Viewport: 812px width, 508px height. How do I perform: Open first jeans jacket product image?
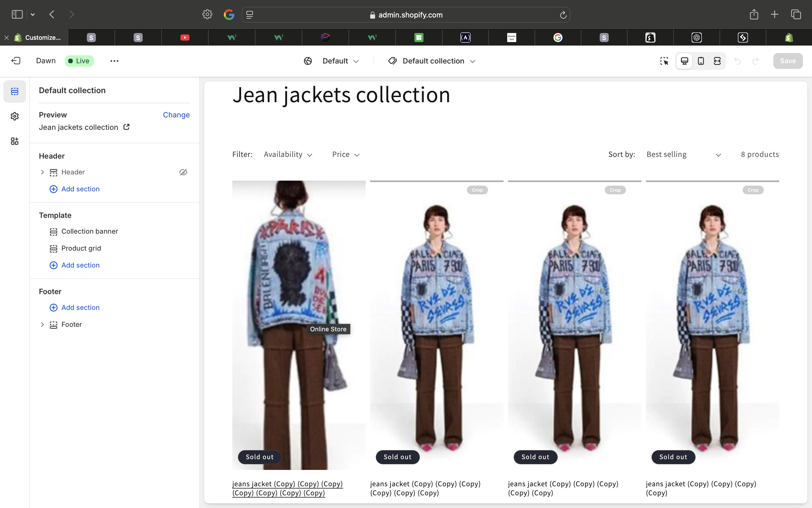point(299,325)
